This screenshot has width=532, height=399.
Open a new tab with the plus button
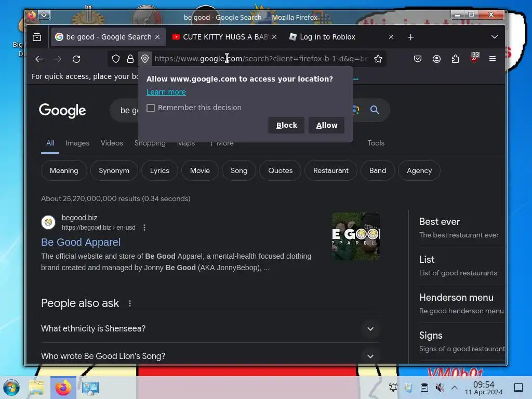point(410,37)
